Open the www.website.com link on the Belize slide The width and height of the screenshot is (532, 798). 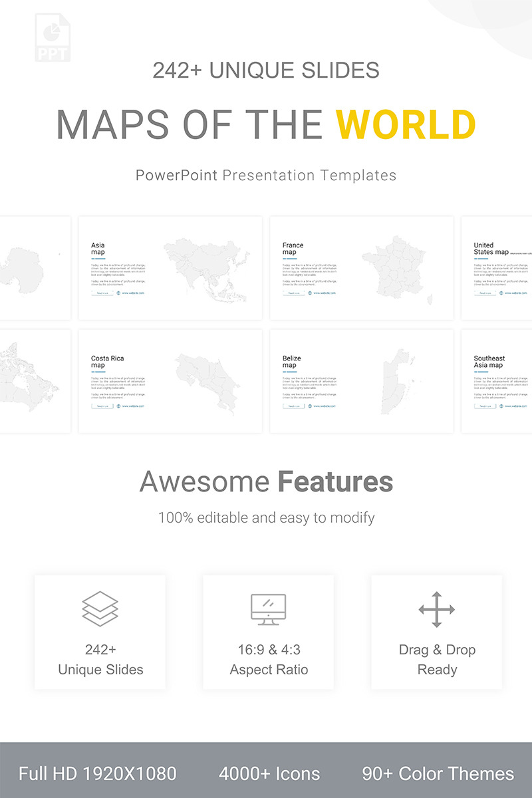pyautogui.click(x=325, y=406)
